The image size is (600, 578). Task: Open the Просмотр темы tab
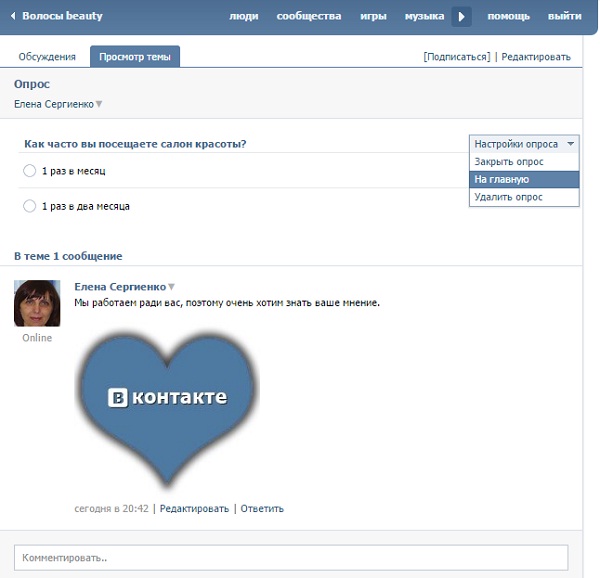135,57
